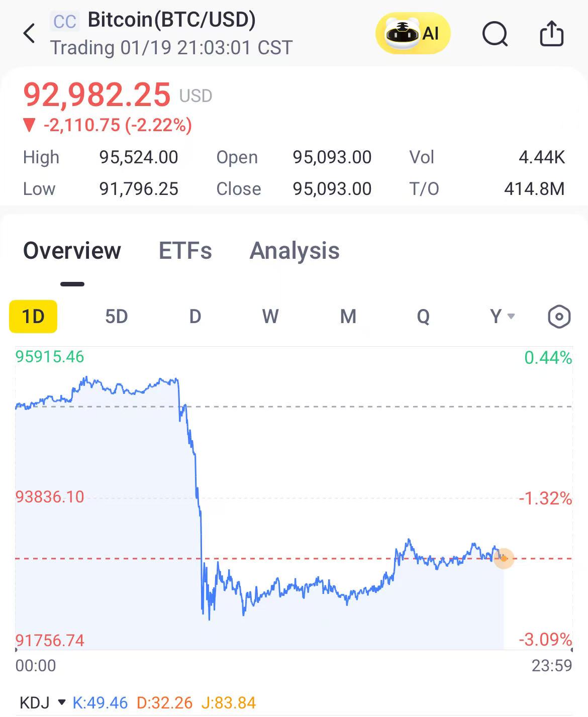Tap the 92,982.25 current price
Screen dimensions: 588x717
click(97, 95)
